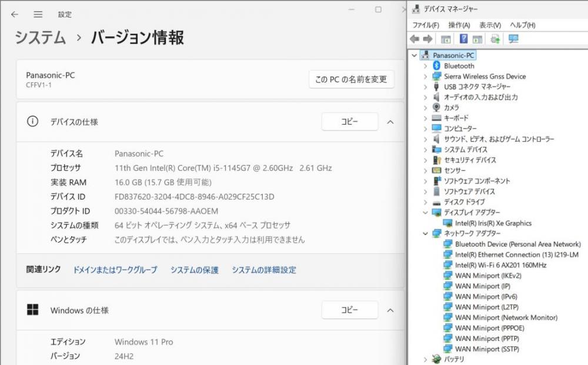Copy Windows specifications with コピー button
The image size is (588, 365).
pyautogui.click(x=349, y=310)
